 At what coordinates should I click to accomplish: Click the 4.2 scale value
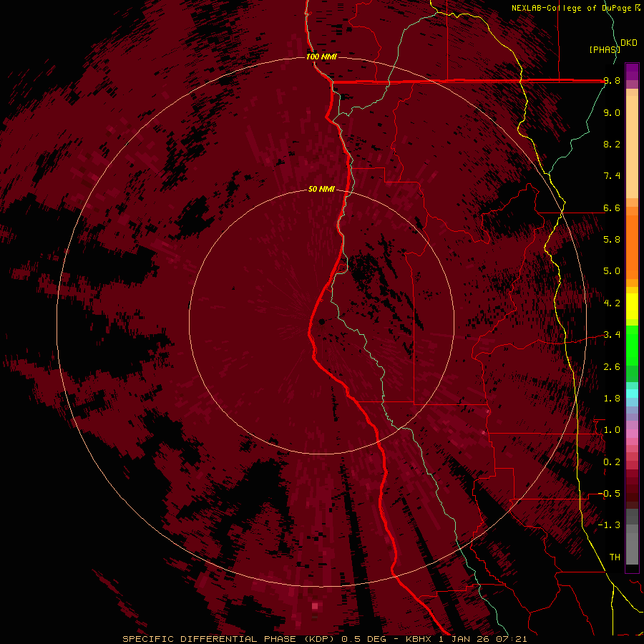click(612, 303)
